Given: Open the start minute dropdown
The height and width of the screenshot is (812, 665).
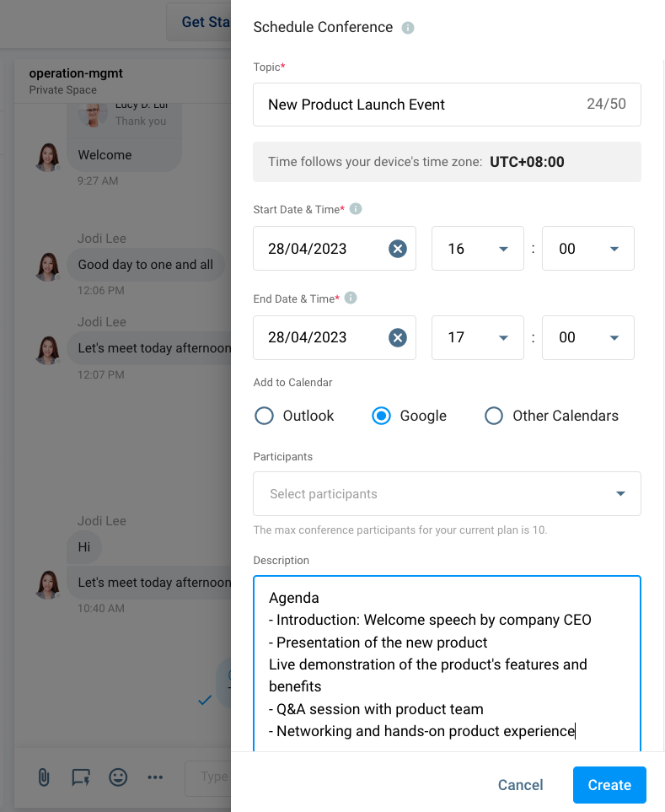Looking at the screenshot, I should pyautogui.click(x=587, y=249).
